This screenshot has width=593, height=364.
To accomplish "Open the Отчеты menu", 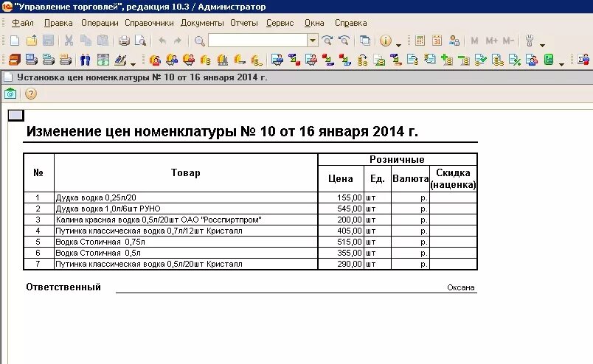I will 244,23.
